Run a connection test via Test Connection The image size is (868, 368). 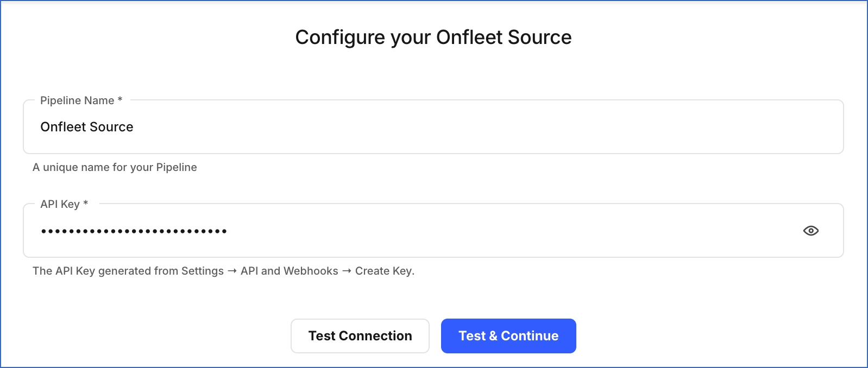[360, 335]
